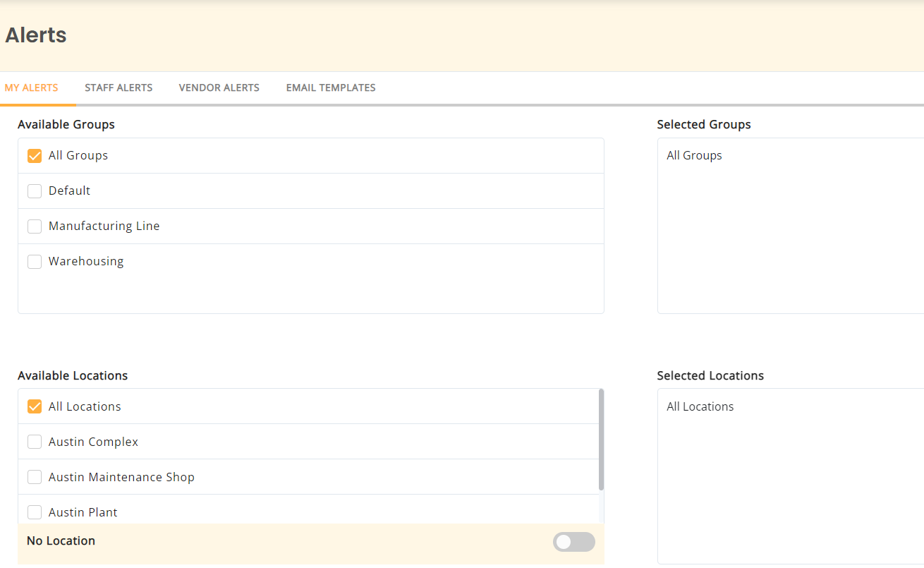Switch to the Staff Alerts tab

(118, 87)
